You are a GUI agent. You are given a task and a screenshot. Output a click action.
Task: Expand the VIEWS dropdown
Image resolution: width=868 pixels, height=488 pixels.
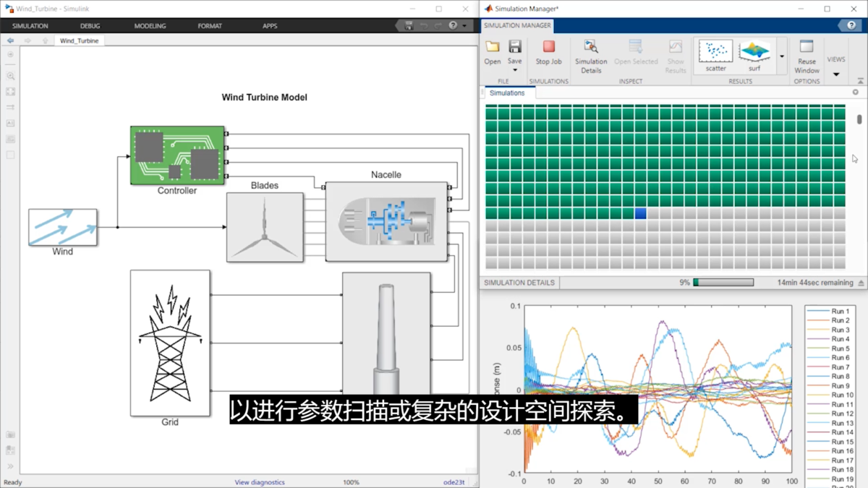tap(836, 65)
